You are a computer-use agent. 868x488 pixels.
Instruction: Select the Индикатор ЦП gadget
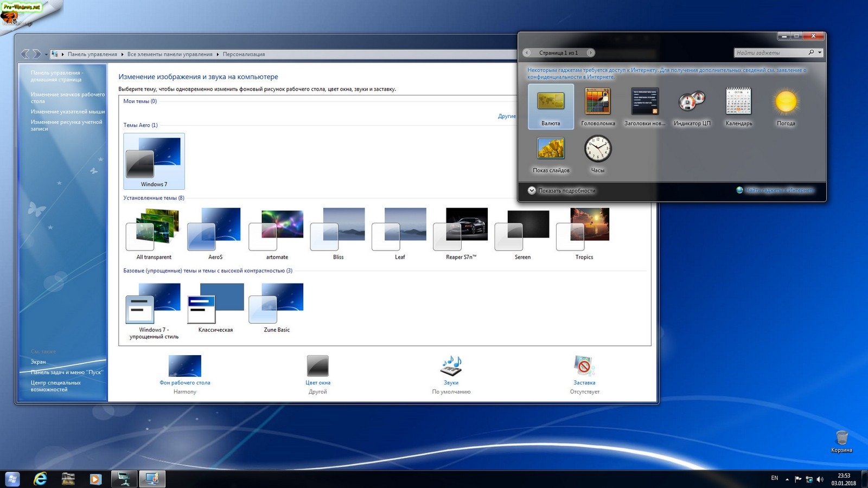tap(692, 106)
